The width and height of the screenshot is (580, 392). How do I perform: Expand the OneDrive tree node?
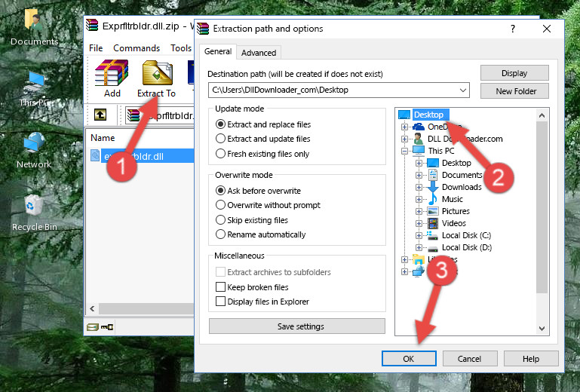pos(405,127)
